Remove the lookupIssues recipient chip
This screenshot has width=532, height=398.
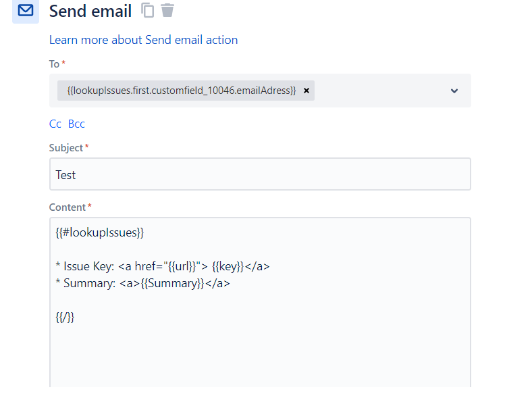307,91
